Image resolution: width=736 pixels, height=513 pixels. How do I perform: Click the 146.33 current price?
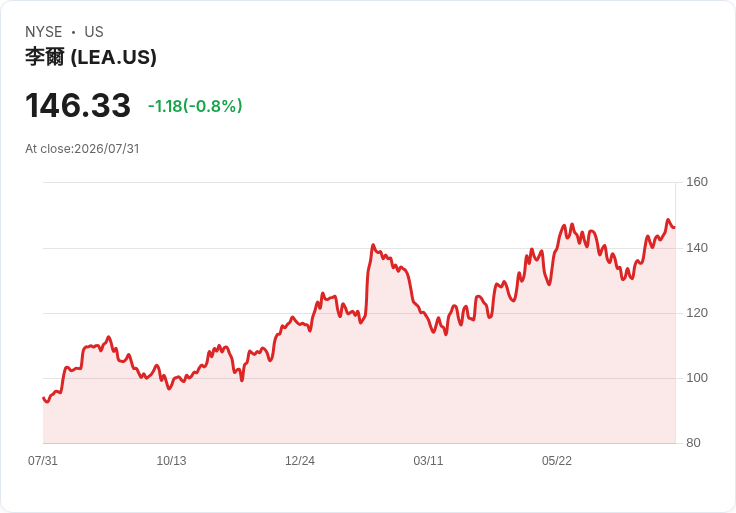(x=78, y=105)
